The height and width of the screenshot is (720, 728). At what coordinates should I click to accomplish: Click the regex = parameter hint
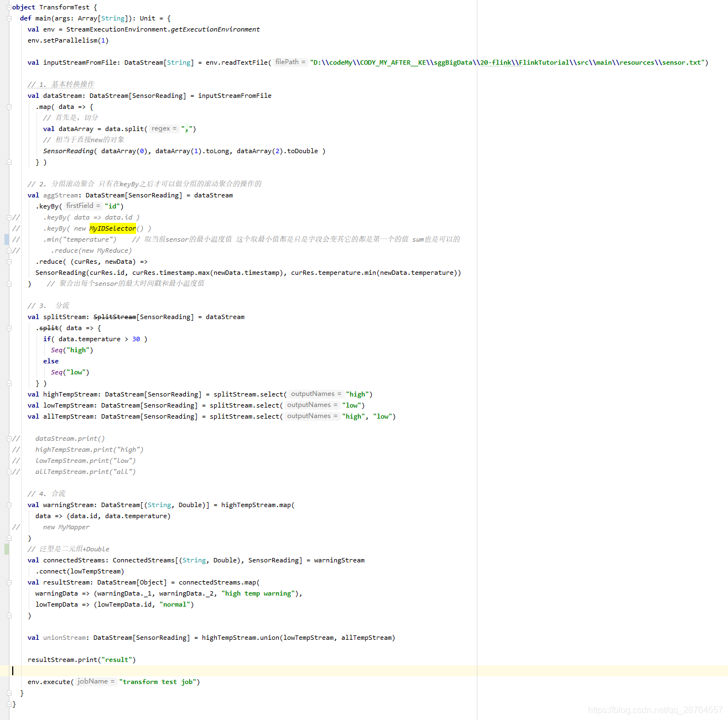pos(164,128)
